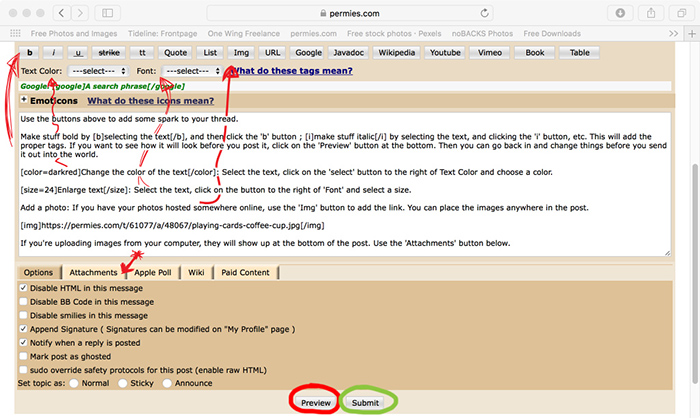Enable Disable smilies in this message
The height and width of the screenshot is (418, 700).
(24, 315)
